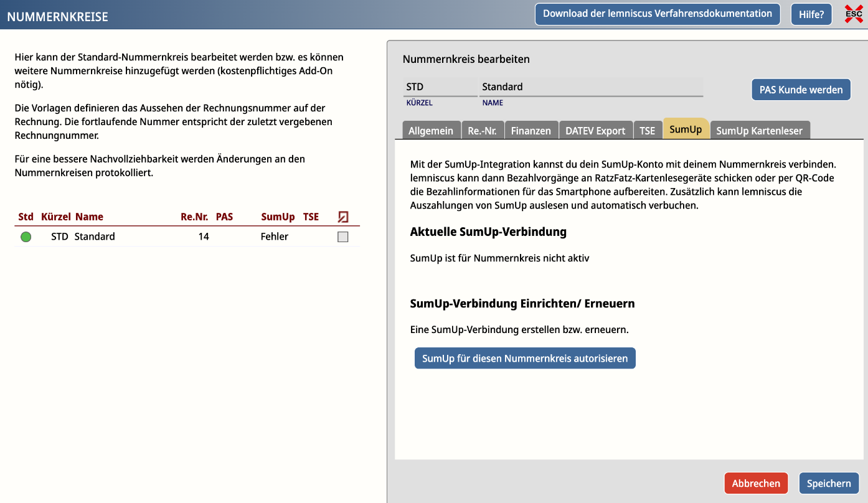868x503 pixels.
Task: Click the 'STD' Kürzel cell in the list
Action: click(60, 237)
